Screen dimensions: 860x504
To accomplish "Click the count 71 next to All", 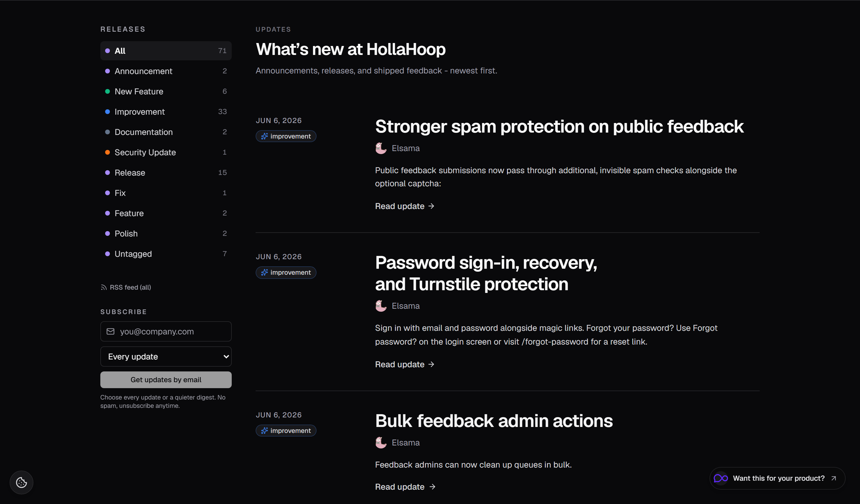I will click(222, 51).
